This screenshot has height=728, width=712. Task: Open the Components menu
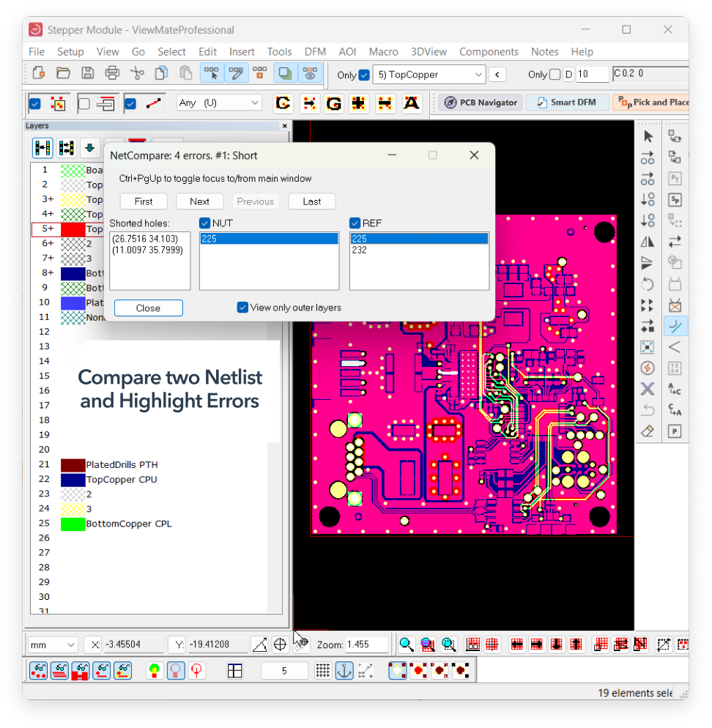(x=489, y=52)
